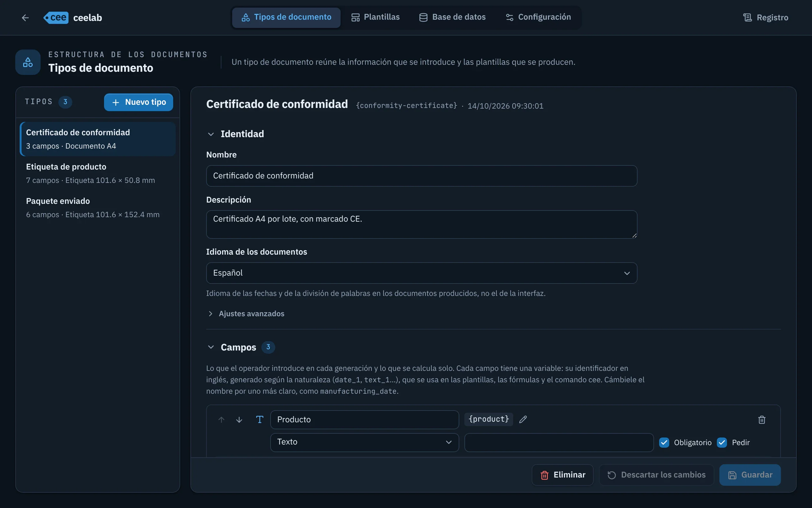This screenshot has width=812, height=508.
Task: Collapse the Identidad section
Action: (x=211, y=134)
